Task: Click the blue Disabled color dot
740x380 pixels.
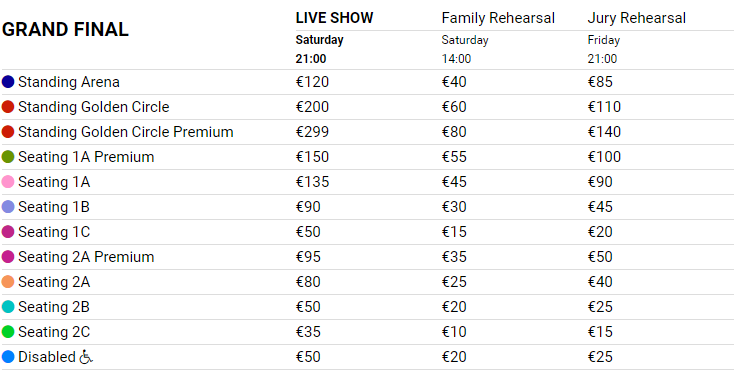Action: (8, 357)
